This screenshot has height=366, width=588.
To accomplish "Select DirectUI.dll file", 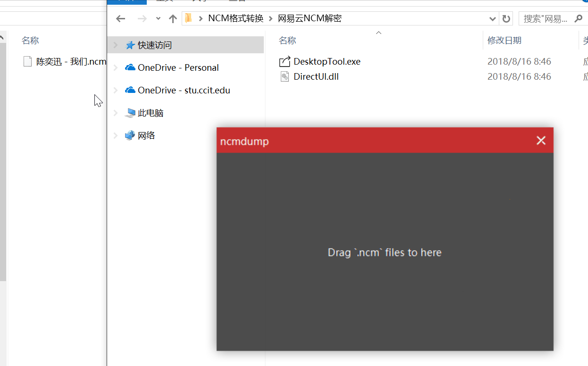I will 316,76.
